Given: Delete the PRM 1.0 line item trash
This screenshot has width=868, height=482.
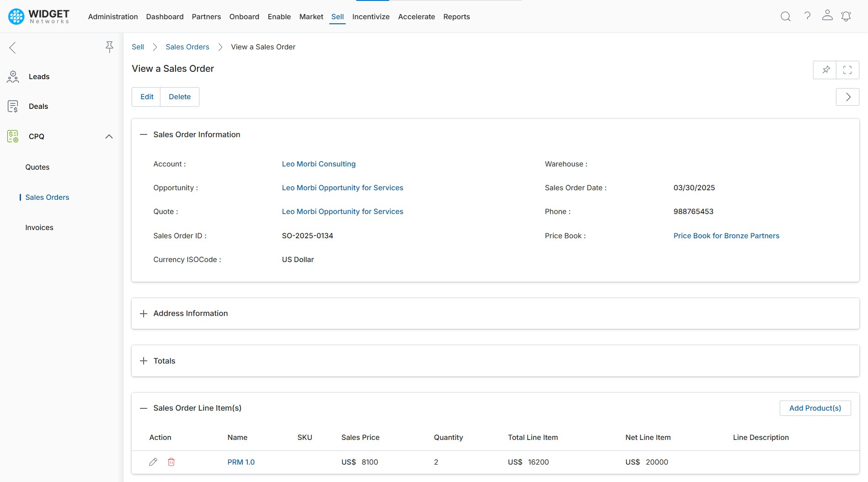Looking at the screenshot, I should [x=171, y=462].
